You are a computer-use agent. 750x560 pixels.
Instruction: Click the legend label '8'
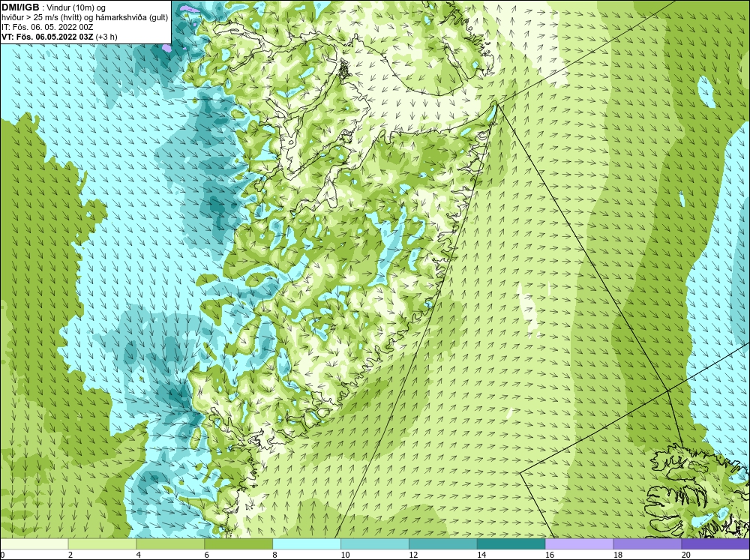pyautogui.click(x=275, y=555)
